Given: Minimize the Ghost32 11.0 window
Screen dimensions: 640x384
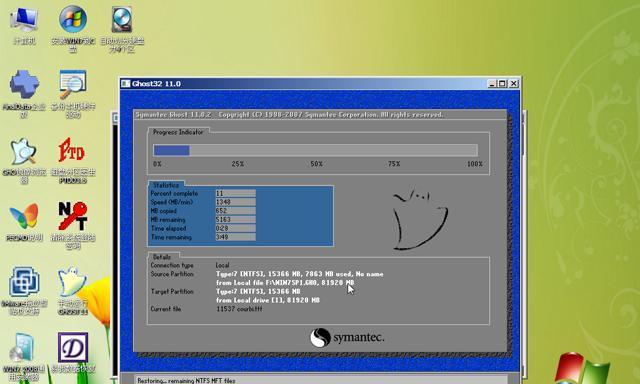Looking at the screenshot, I should (492, 84).
